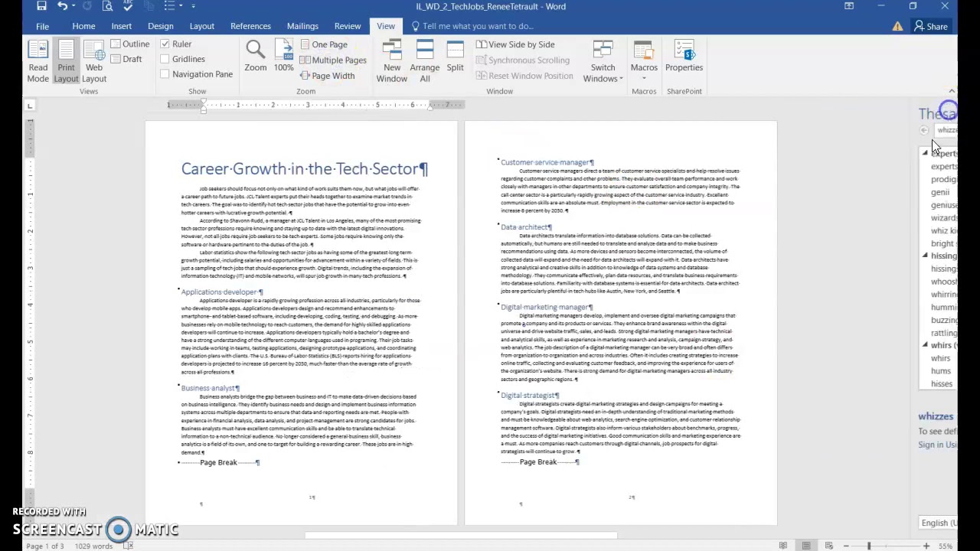The width and height of the screenshot is (980, 551).
Task: Click the tab selector left of ruler
Action: tap(29, 105)
